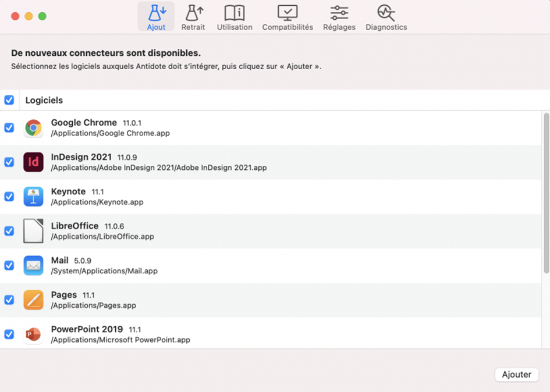Switch to the Retrait tab
This screenshot has width=550, height=392.
point(193,16)
